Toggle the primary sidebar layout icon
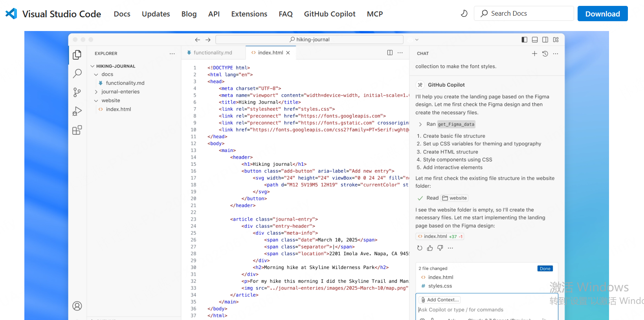The width and height of the screenshot is (644, 320). point(524,40)
